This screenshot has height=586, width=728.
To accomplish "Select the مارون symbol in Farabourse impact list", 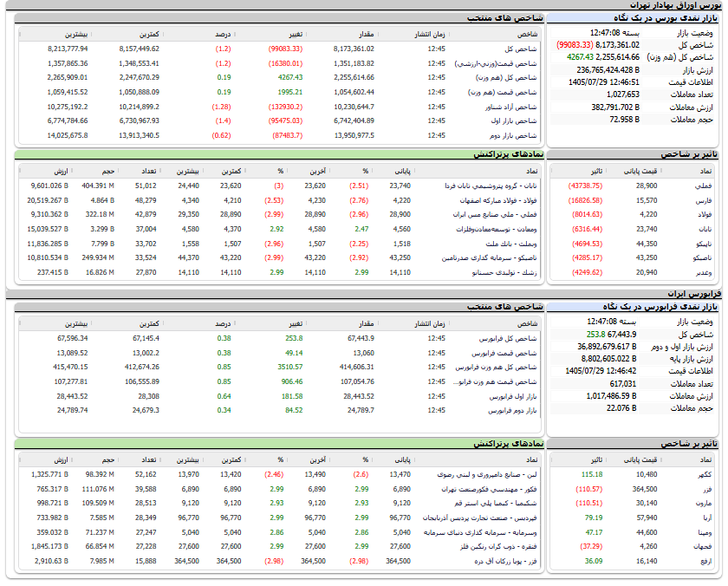I will (x=704, y=504).
